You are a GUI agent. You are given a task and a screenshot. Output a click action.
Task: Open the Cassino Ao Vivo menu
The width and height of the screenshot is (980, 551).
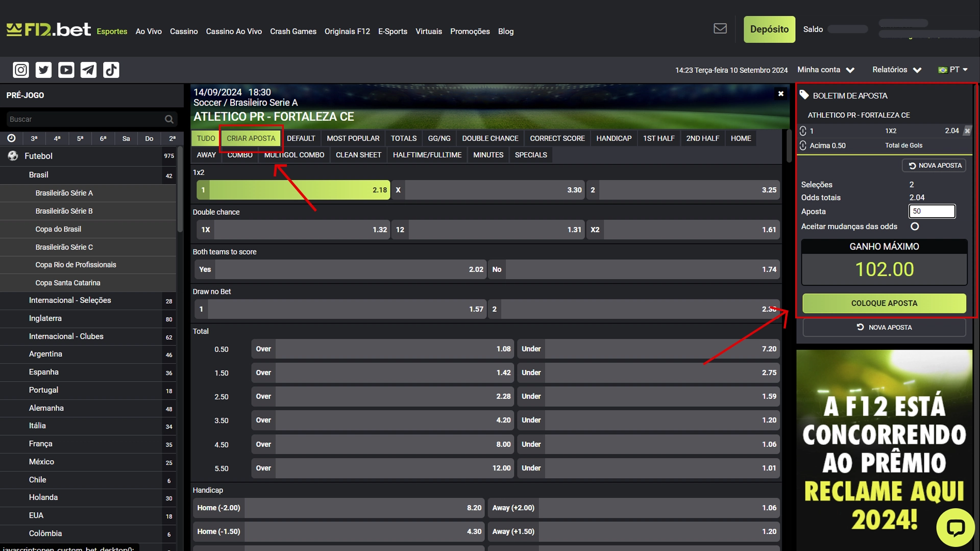(234, 32)
